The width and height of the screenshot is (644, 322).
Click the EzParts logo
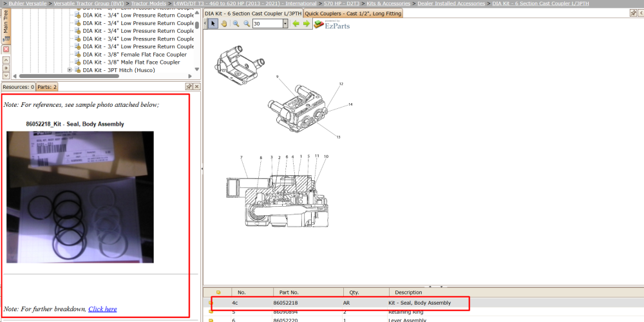click(x=332, y=24)
